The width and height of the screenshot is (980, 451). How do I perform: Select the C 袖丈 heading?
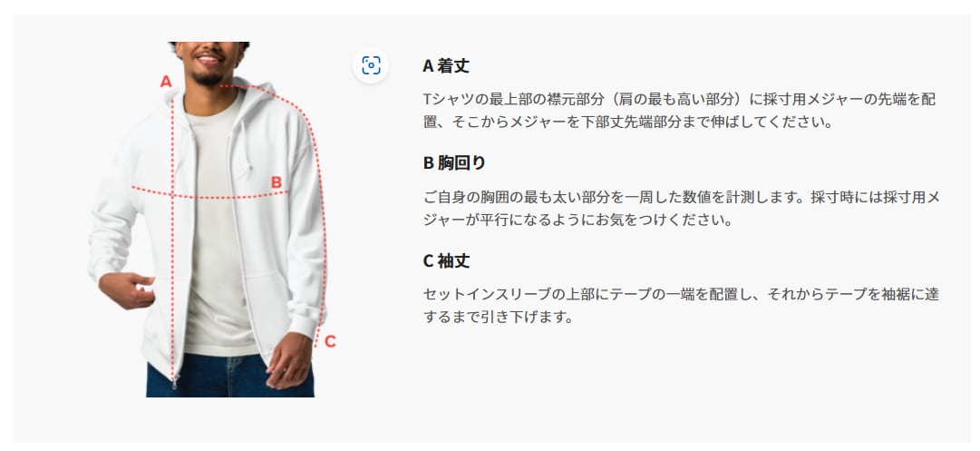[x=446, y=260]
